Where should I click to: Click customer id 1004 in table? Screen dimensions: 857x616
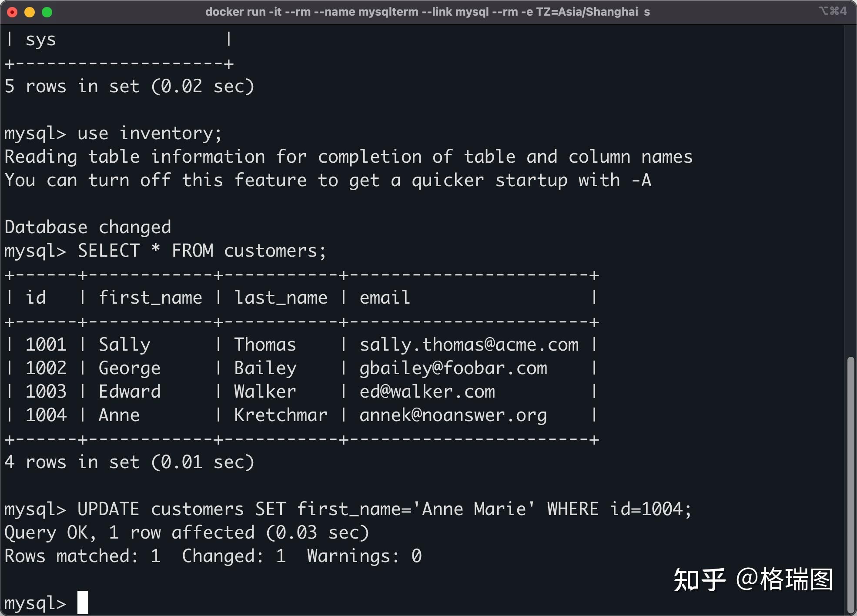[x=46, y=415]
